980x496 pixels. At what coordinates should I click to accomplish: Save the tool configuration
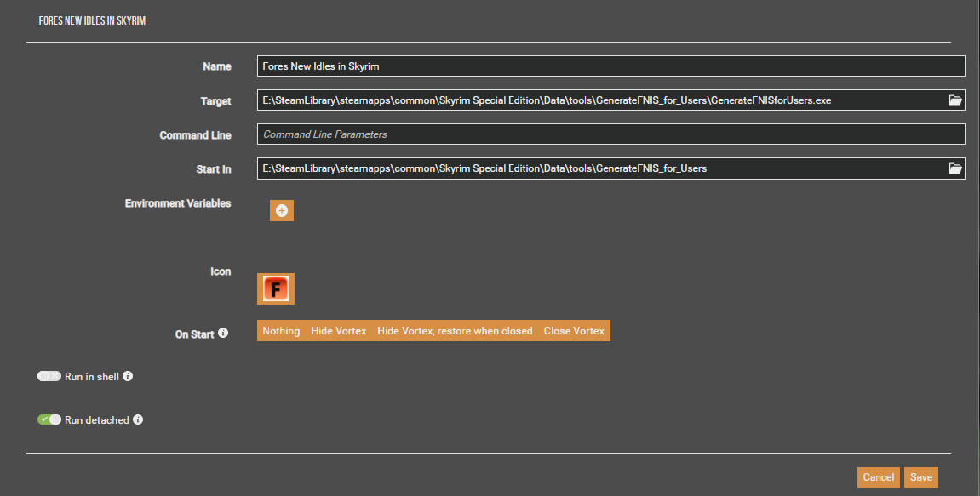[920, 477]
